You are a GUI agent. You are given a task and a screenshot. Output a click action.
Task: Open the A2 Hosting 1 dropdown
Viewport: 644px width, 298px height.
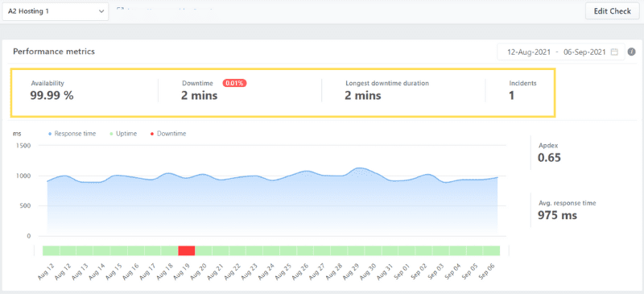tap(56, 11)
